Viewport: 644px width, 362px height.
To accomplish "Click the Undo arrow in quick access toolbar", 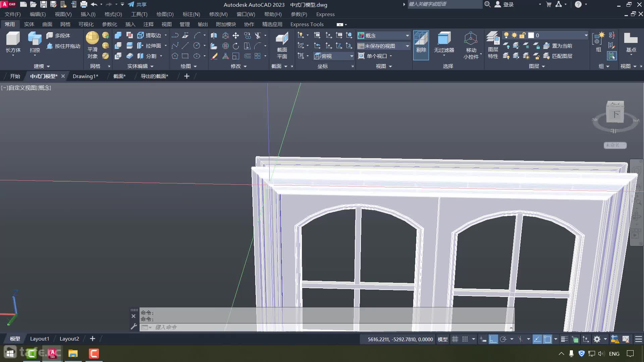I will [94, 4].
